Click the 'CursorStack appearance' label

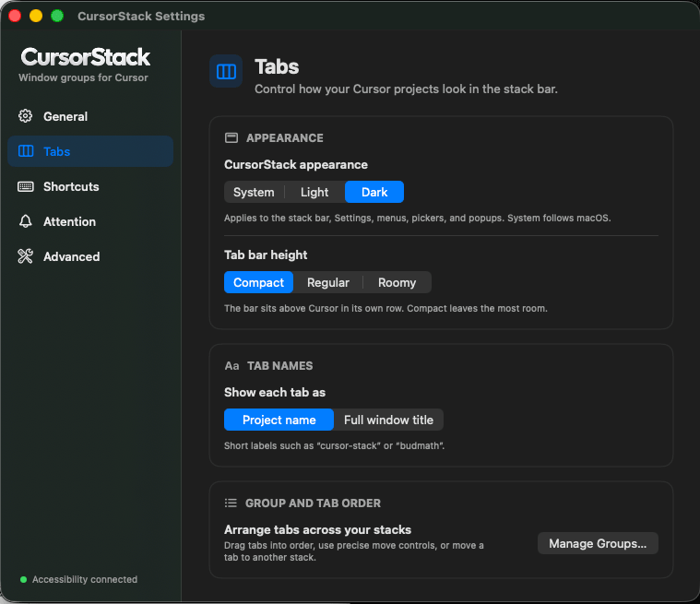point(295,165)
